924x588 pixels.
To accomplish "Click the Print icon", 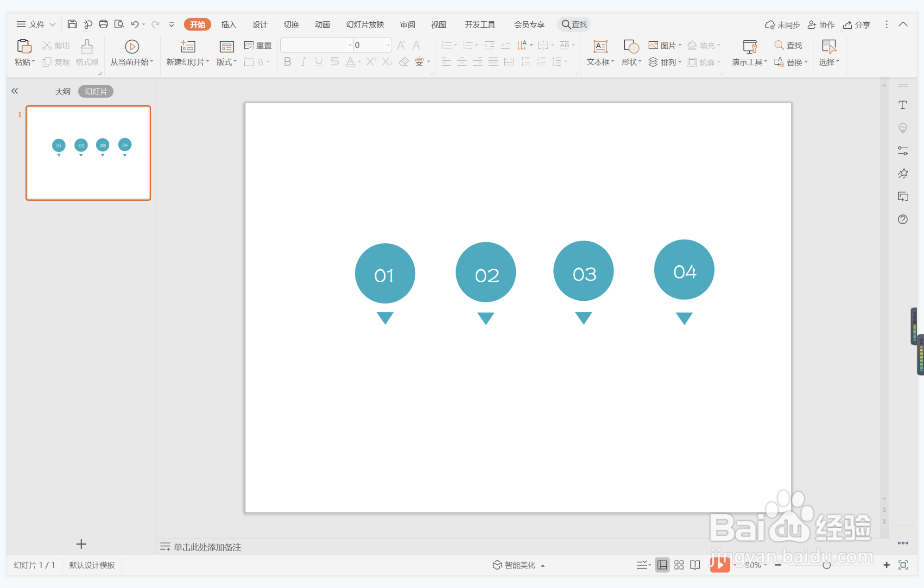I will click(103, 24).
